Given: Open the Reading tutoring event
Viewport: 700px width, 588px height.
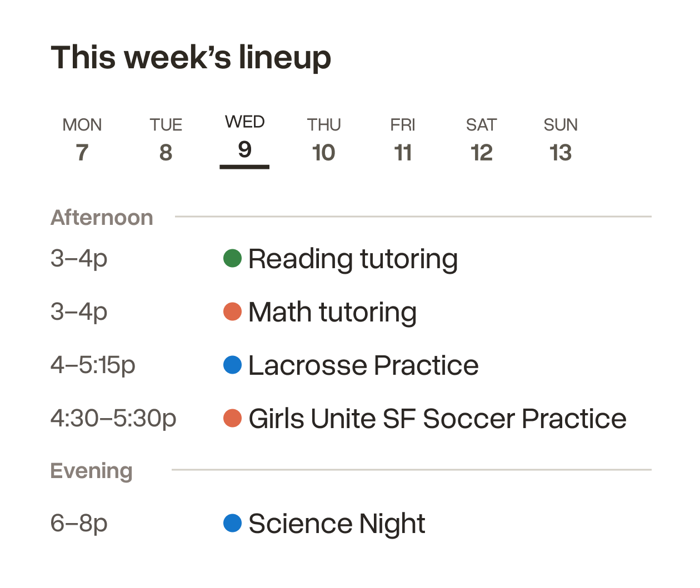Looking at the screenshot, I should [x=353, y=259].
